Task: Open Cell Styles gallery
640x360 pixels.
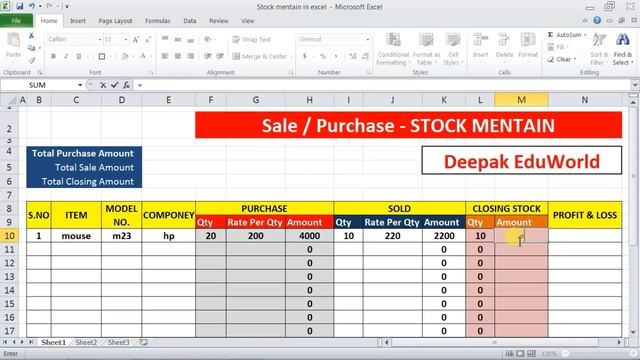Action: [x=452, y=49]
